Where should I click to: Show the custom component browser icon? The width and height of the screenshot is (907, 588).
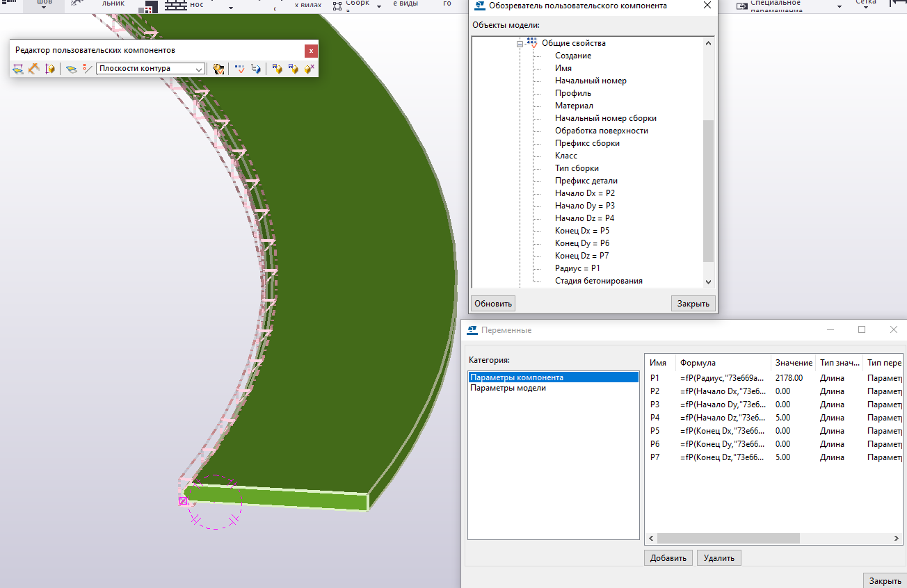(x=256, y=69)
